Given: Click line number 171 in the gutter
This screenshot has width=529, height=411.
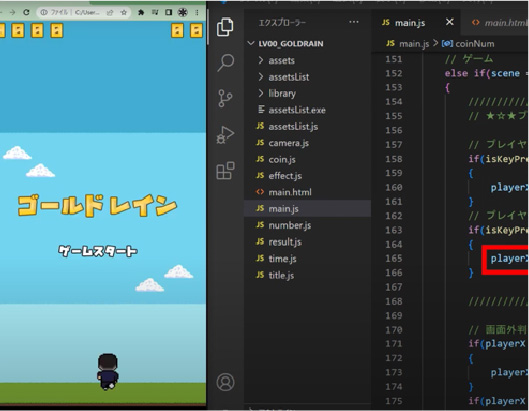Looking at the screenshot, I should click(394, 344).
